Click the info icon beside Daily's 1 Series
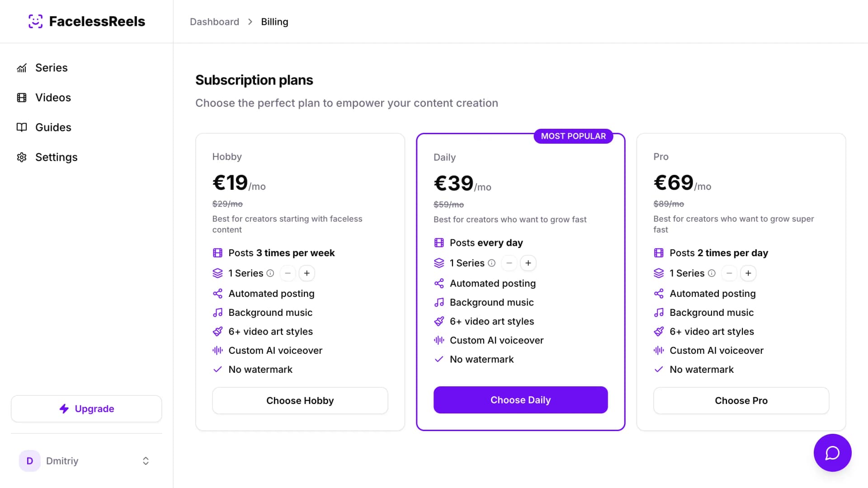The width and height of the screenshot is (868, 488). point(491,263)
